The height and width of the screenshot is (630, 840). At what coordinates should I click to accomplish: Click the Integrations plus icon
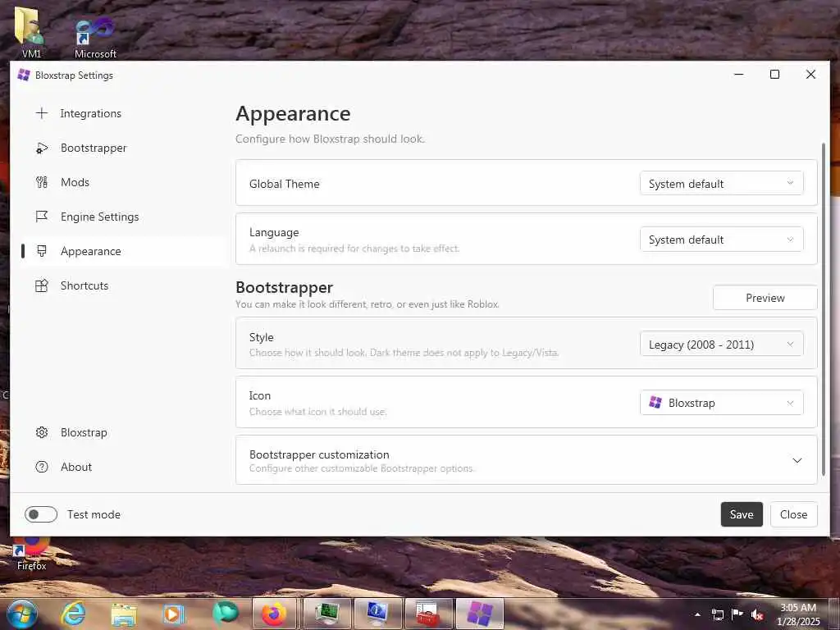(42, 113)
